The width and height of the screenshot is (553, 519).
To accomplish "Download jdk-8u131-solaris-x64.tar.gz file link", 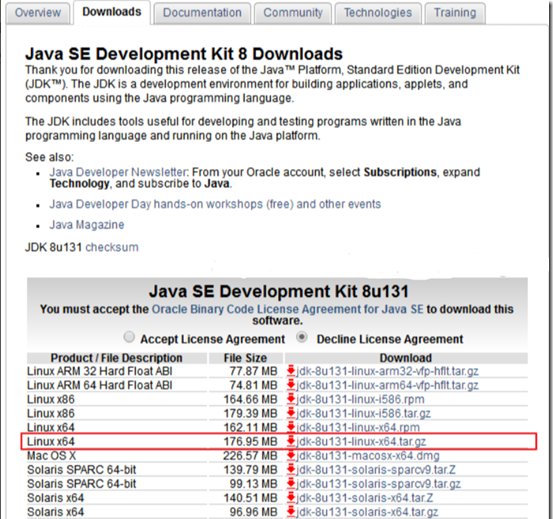I will (x=367, y=512).
